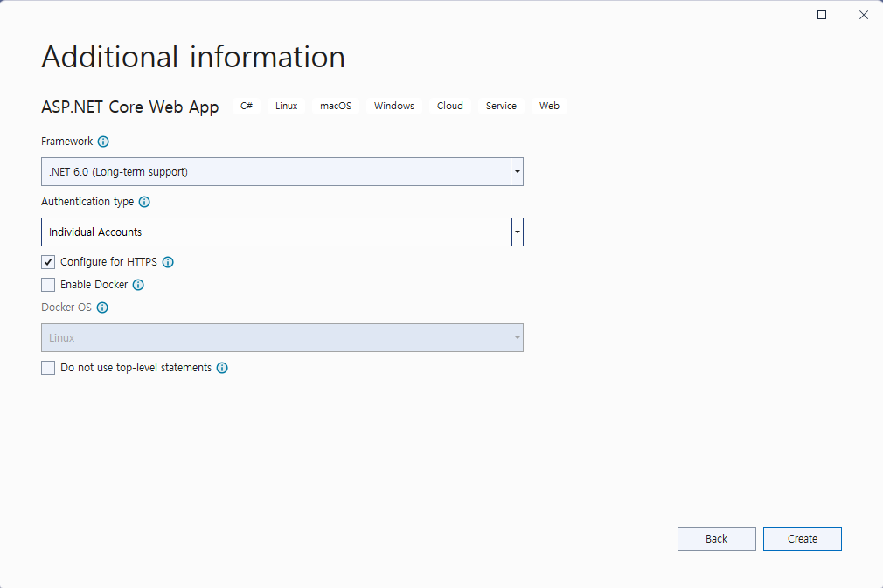This screenshot has width=883, height=588.
Task: Expand the Authentication type dropdown arrow
Action: point(518,232)
